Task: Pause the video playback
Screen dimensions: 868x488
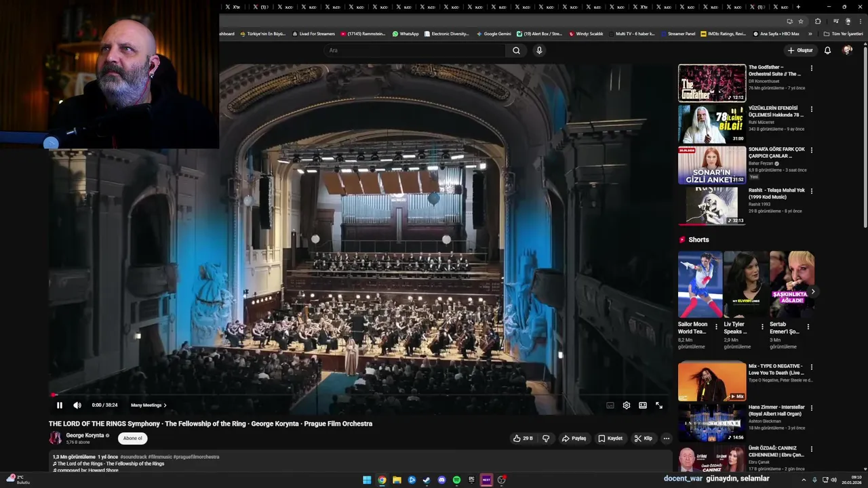Action: pos(60,405)
